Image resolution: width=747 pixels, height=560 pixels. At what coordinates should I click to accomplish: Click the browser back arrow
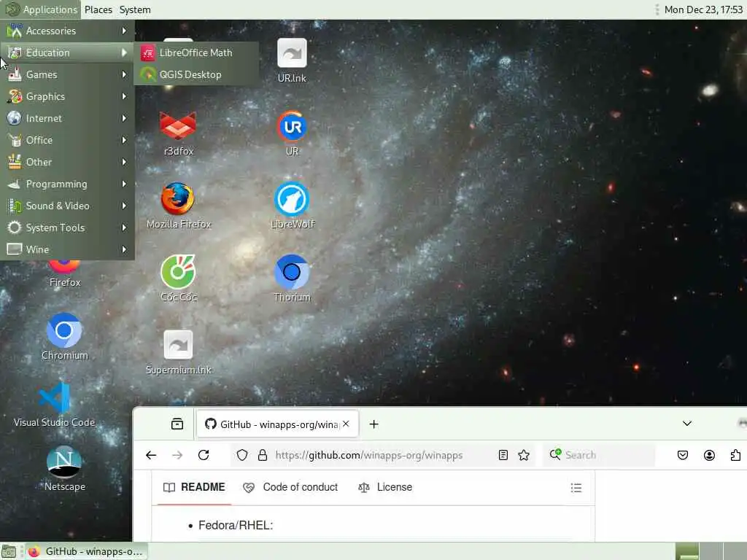[x=151, y=455]
